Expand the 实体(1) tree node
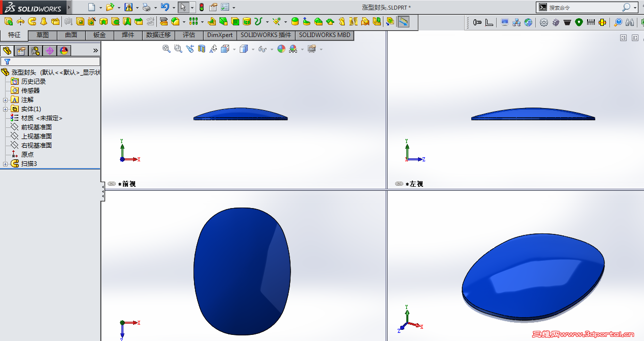The height and width of the screenshot is (341, 644). [5, 109]
